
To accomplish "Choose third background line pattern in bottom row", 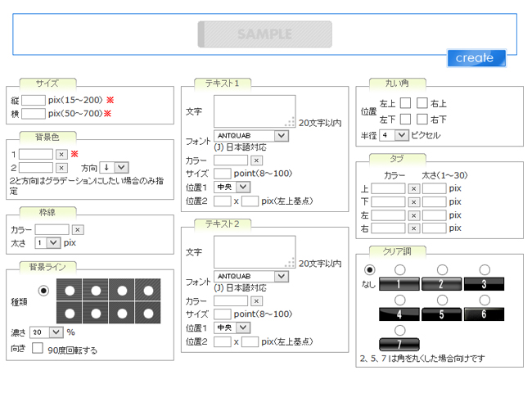I will point(122,314).
